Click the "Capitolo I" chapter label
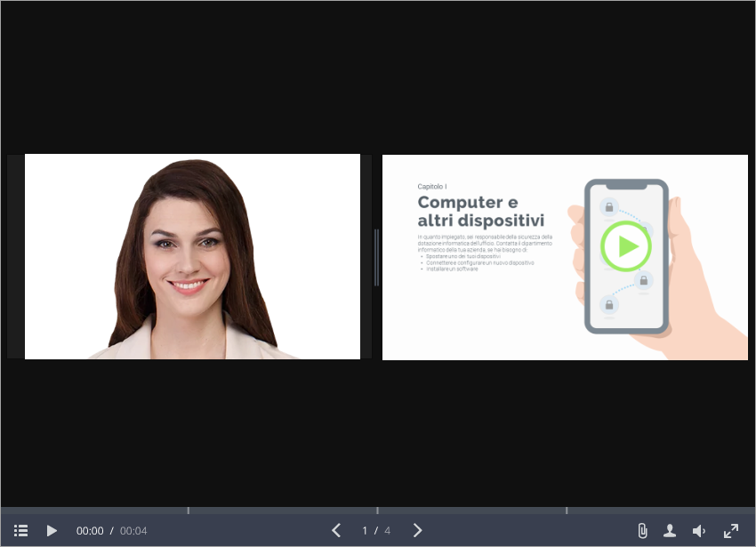This screenshot has height=547, width=756. [432, 187]
